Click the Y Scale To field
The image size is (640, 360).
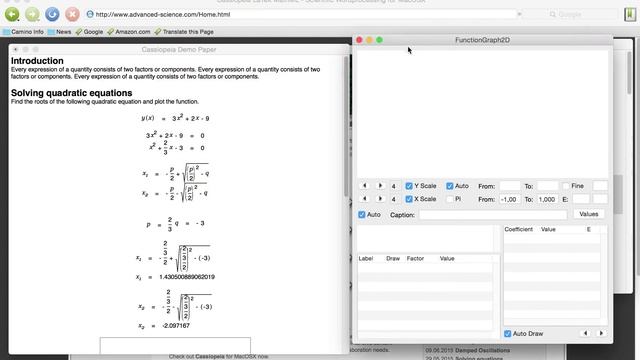[547, 186]
